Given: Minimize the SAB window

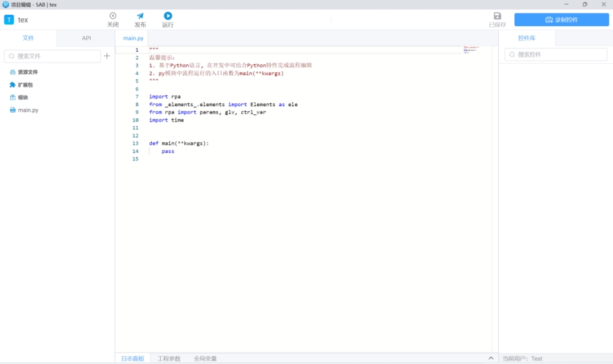Looking at the screenshot, I should [566, 4].
